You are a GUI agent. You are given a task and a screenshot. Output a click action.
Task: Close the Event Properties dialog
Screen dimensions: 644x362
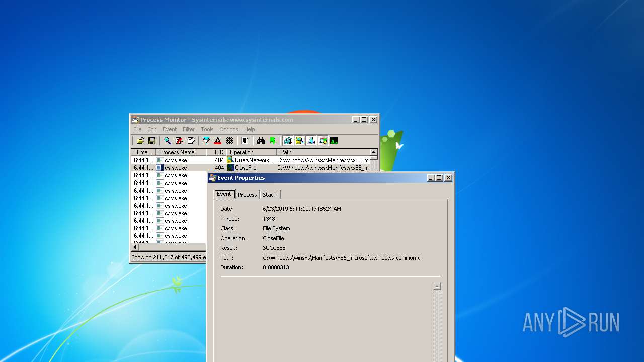click(448, 178)
